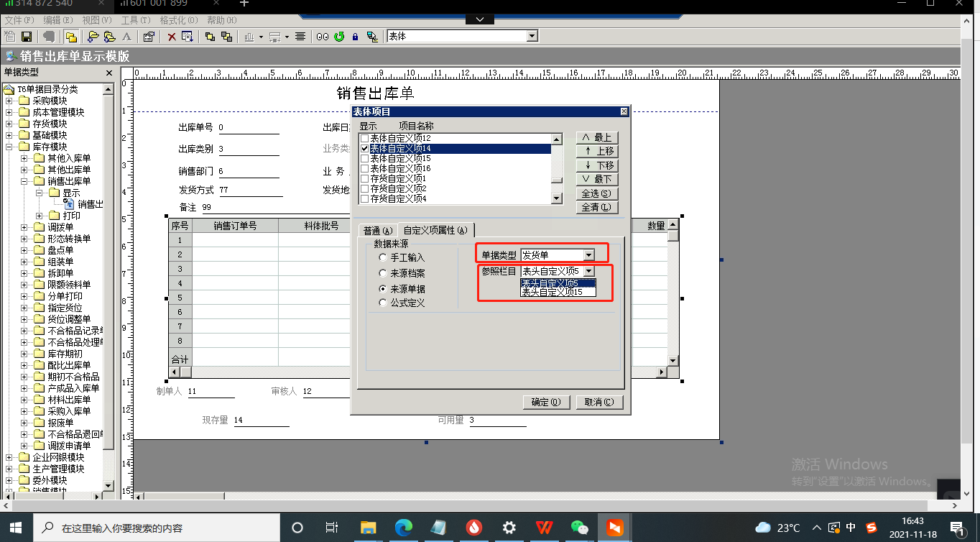This screenshot has width=980, height=542.
Task: Open the 工具(T) menu
Action: point(136,20)
